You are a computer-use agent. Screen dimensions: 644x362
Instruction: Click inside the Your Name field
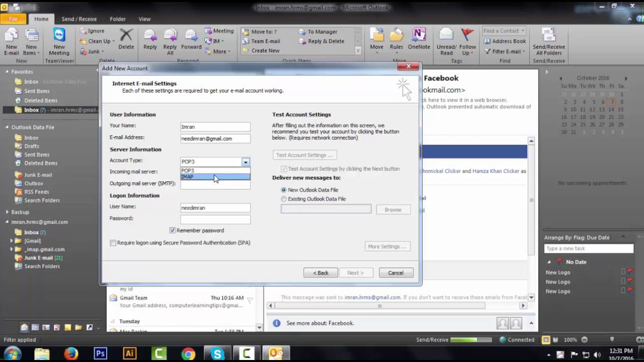pyautogui.click(x=215, y=127)
